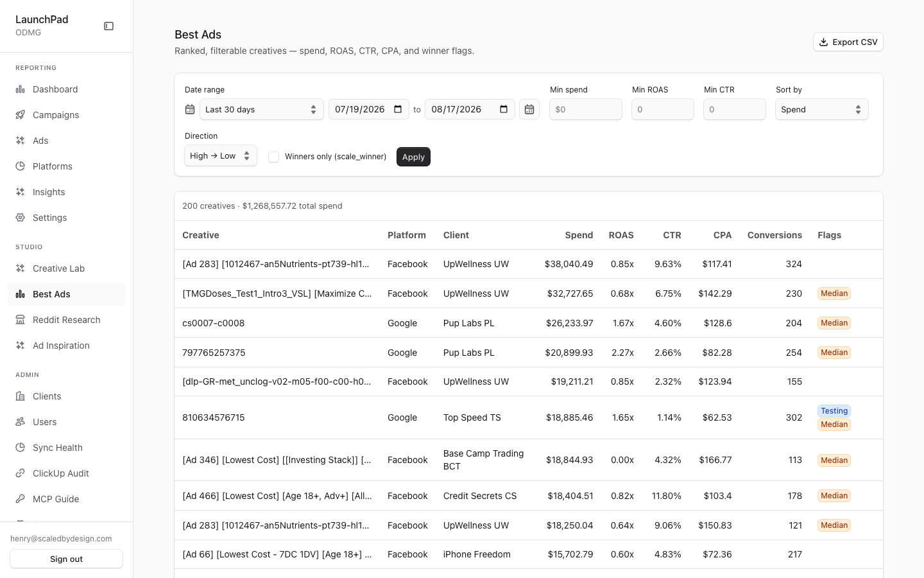Click the Creative Lab sparkle icon
The height and width of the screenshot is (578, 924).
click(x=21, y=268)
